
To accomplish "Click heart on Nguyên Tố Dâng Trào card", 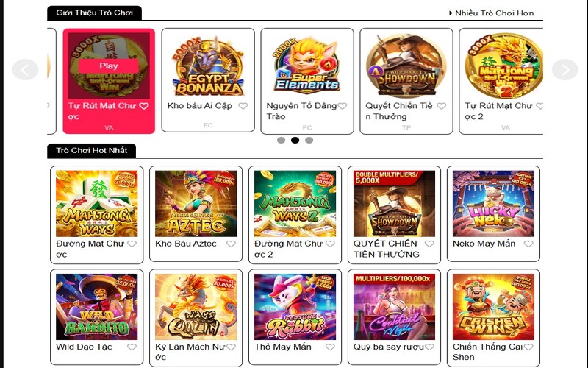I will click(342, 106).
